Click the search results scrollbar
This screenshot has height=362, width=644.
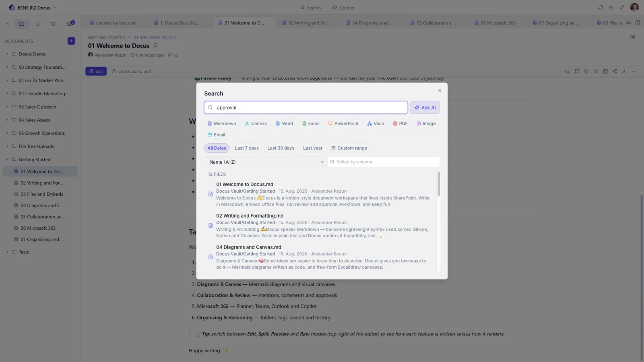click(x=439, y=184)
